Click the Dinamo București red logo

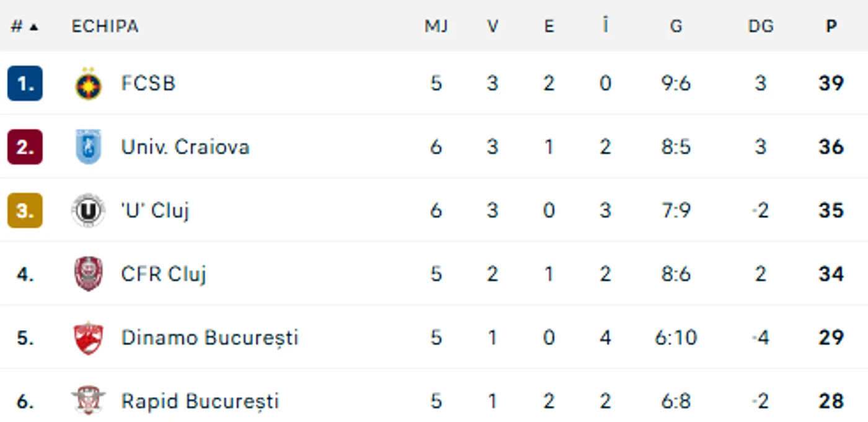pos(88,338)
